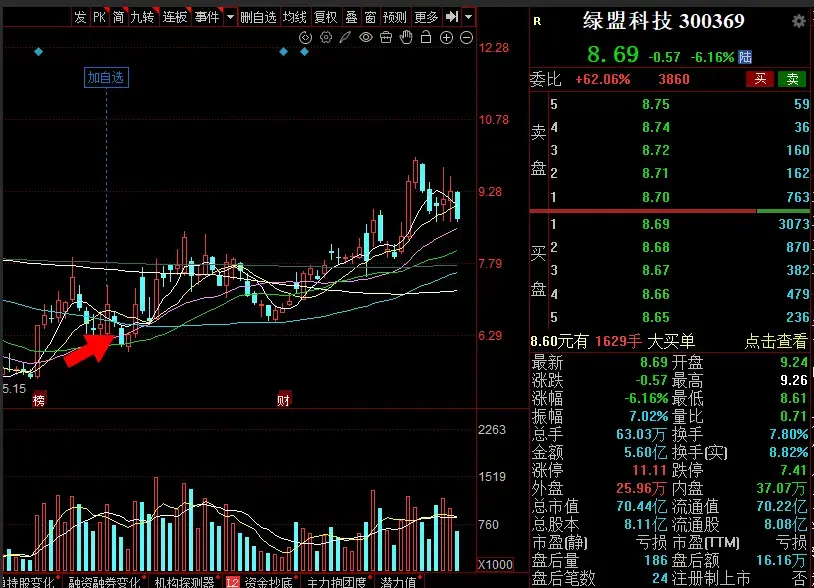814x588 pixels.
Task: Click the right-most blue diamond event marker
Action: [305, 51]
